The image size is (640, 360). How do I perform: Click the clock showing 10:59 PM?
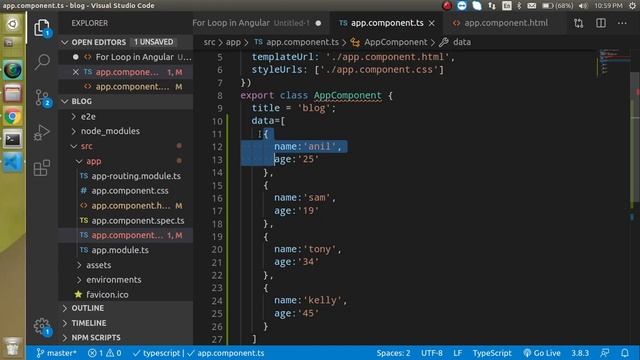coord(608,6)
